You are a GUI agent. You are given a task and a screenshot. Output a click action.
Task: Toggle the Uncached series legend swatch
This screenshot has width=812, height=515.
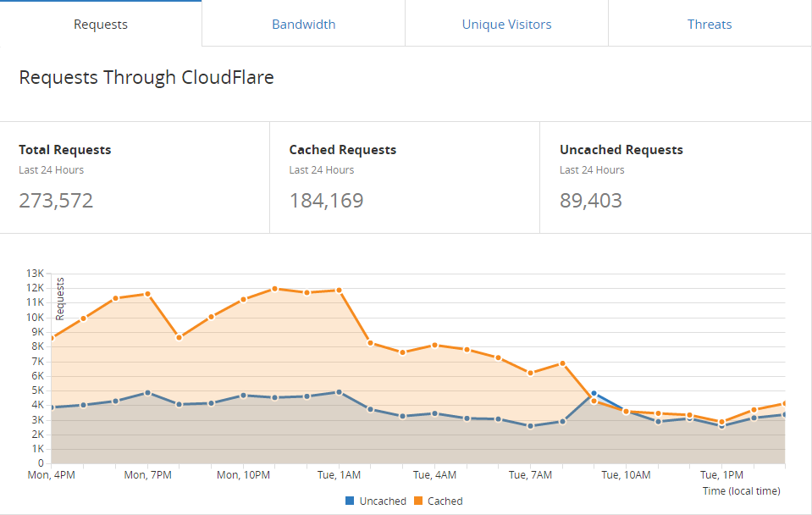click(x=350, y=501)
